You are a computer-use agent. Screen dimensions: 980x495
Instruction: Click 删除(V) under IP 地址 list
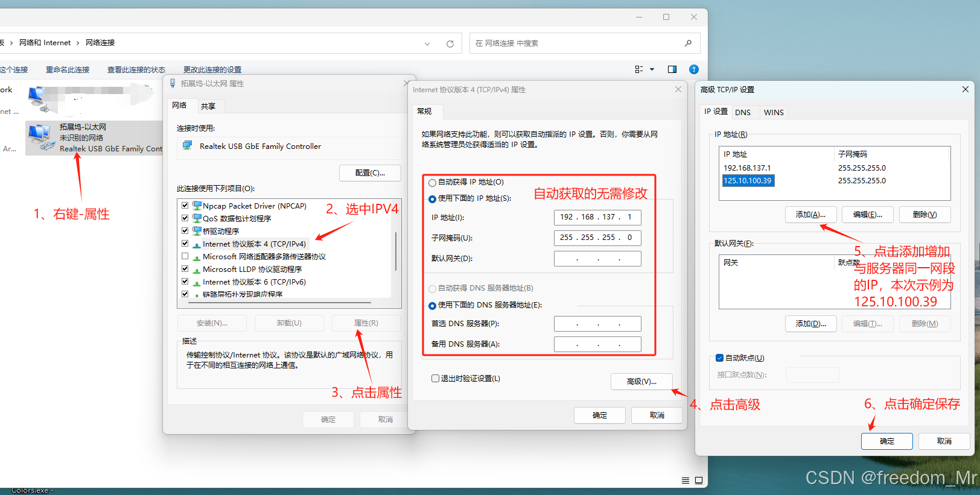[x=925, y=215]
